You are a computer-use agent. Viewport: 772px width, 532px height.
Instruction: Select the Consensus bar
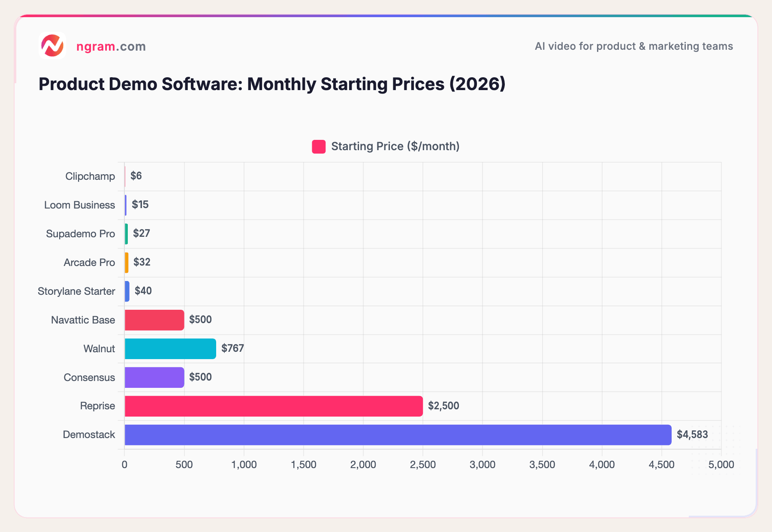pyautogui.click(x=154, y=377)
